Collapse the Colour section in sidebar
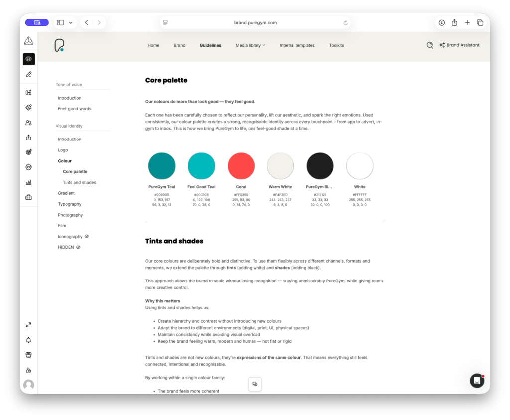Screen dimensions: 510x420 point(65,161)
